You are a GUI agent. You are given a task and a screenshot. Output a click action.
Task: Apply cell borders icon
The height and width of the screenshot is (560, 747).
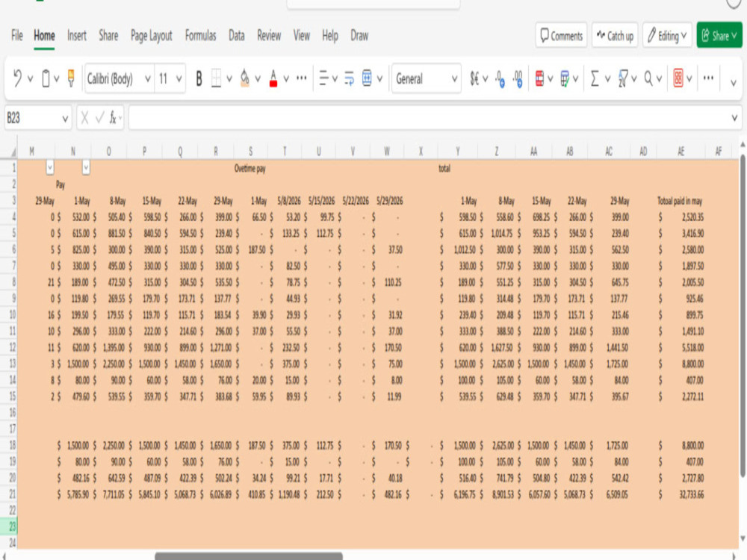pos(216,78)
